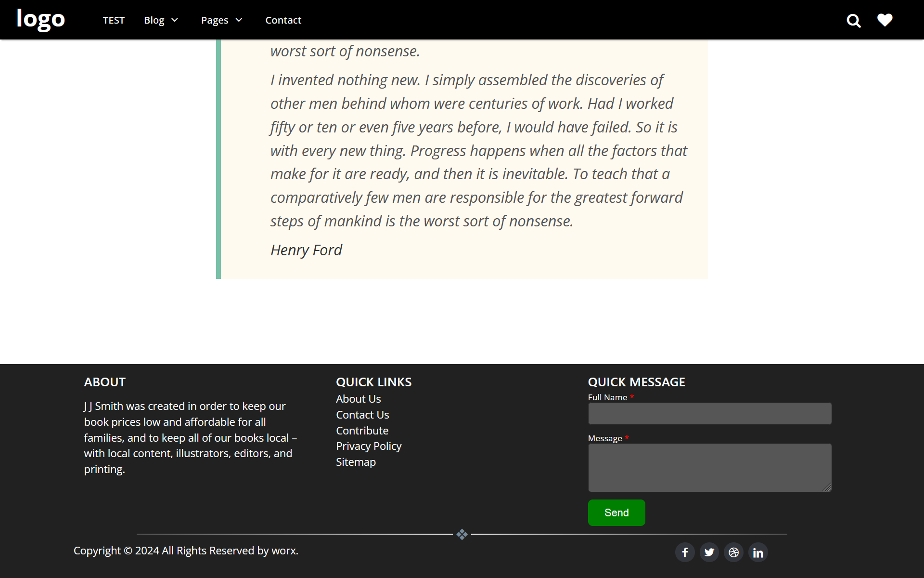Screen dimensions: 924x578
Task: Open the Contact menu item
Action: pyautogui.click(x=283, y=20)
